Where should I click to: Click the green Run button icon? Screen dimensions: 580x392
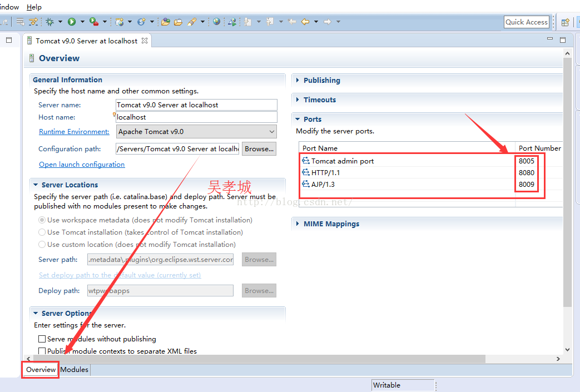[x=72, y=22]
